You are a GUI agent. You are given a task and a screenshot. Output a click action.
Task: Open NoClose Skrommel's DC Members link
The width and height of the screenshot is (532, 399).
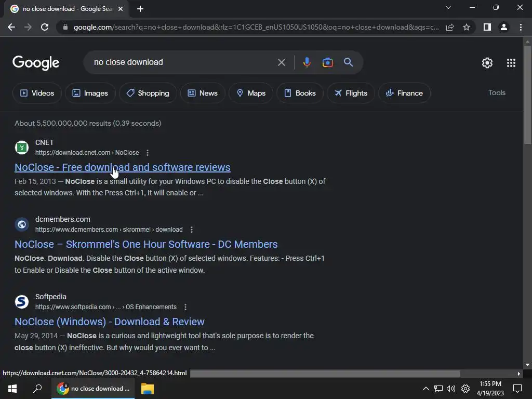coord(146,244)
